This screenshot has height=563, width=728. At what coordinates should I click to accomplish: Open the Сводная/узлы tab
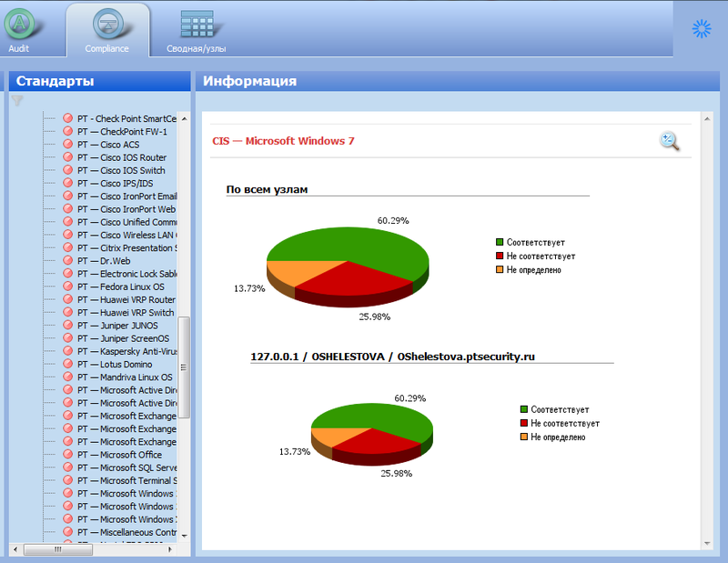(x=197, y=30)
